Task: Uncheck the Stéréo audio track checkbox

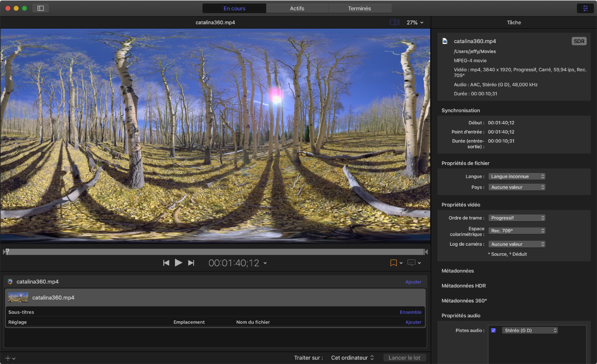Action: (493, 330)
